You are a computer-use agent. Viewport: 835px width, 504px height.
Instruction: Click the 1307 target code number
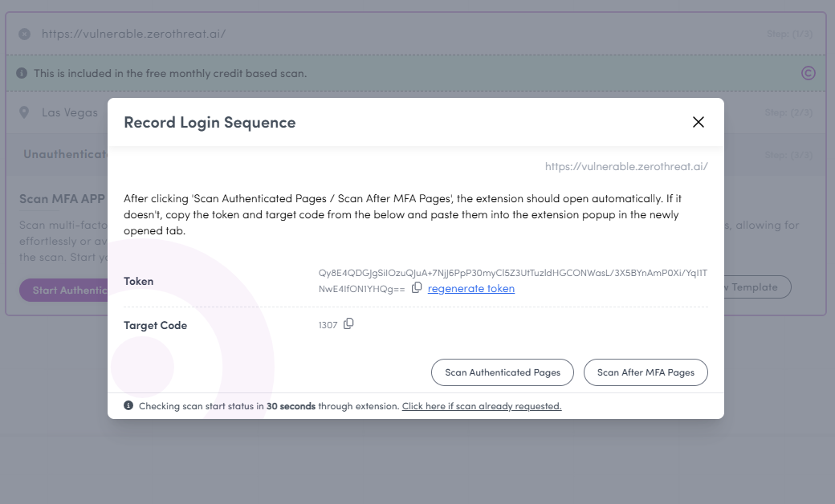coord(328,325)
